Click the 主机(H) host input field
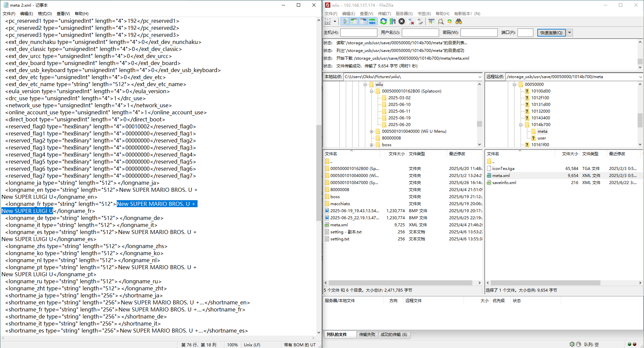644x348 pixels. (x=359, y=33)
